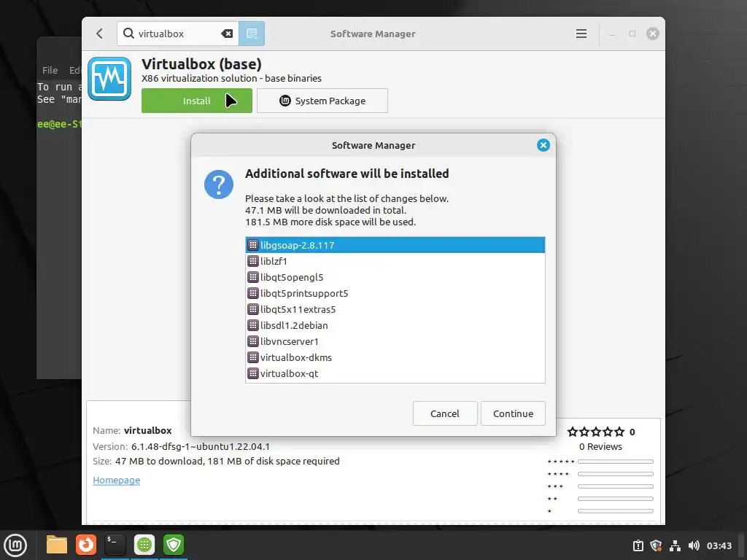
Task: Click the search magnifier icon
Action: (128, 34)
